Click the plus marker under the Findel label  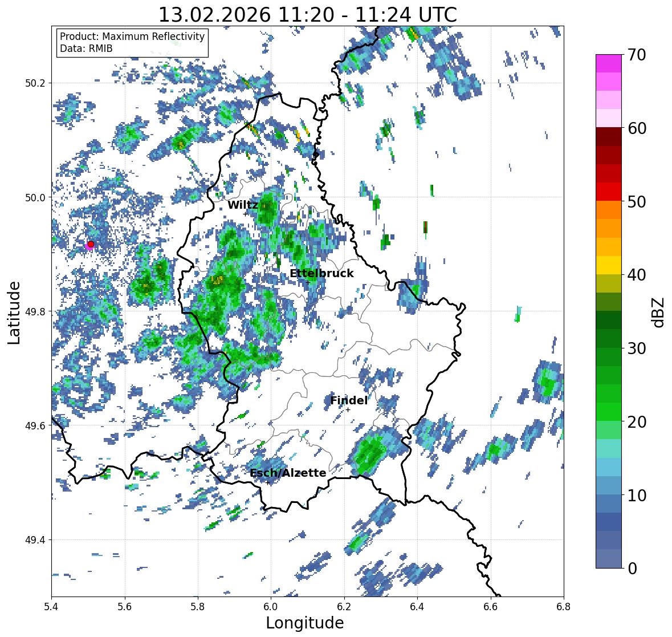(348, 410)
